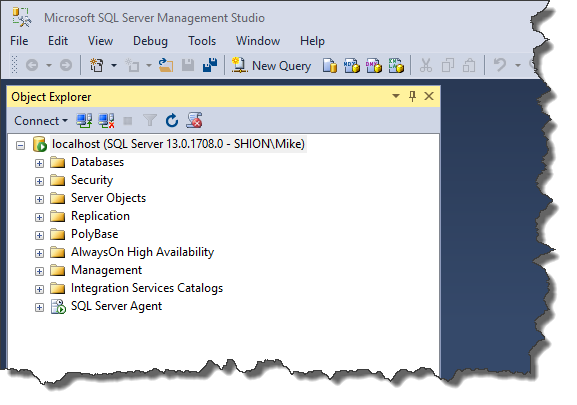Click the Analysis Services MDX Query icon

click(x=351, y=65)
